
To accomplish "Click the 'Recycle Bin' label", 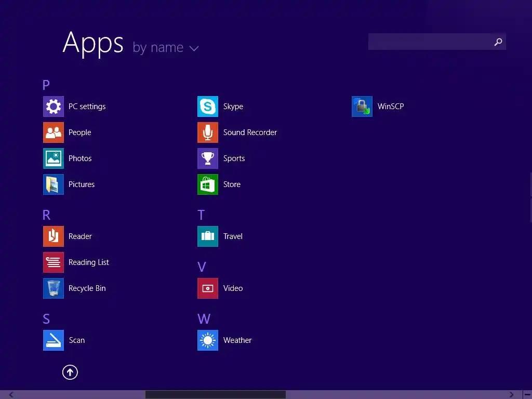I will [87, 288].
